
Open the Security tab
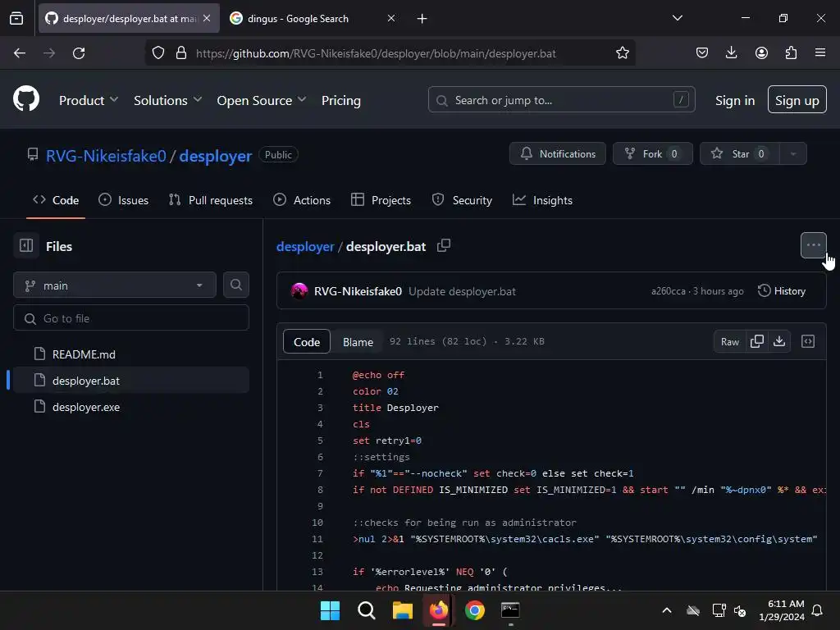tap(462, 200)
